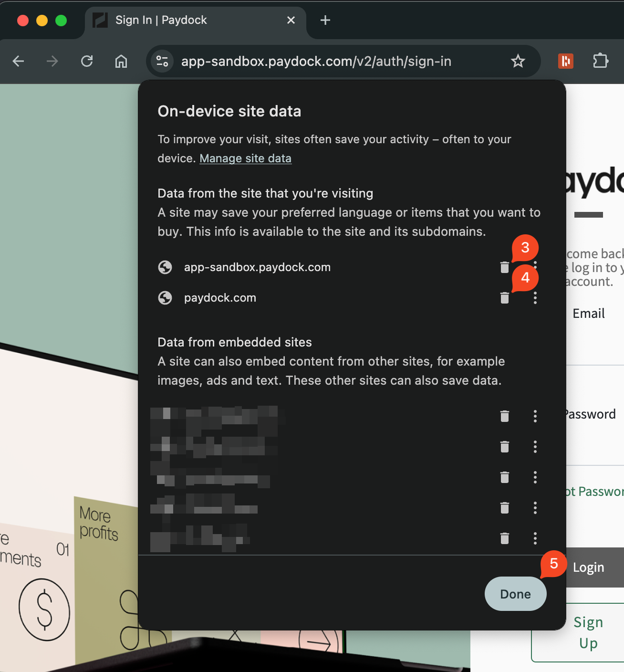Close the Sign In | Paydock tab
The width and height of the screenshot is (624, 672).
coord(291,20)
